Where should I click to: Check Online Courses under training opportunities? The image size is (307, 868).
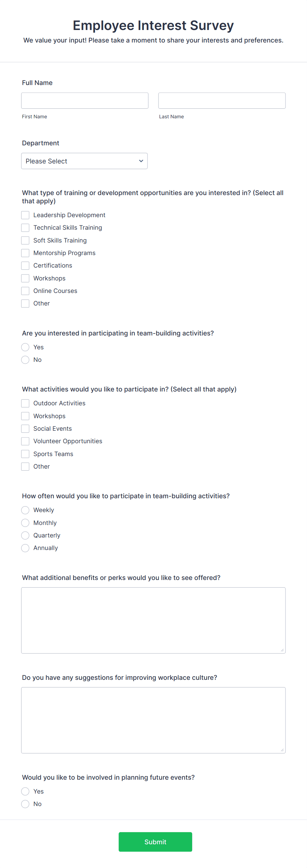click(x=25, y=291)
